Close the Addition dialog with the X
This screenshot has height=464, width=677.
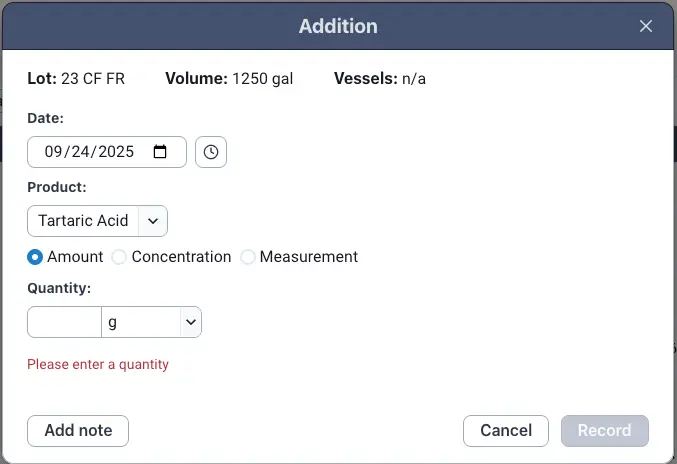coord(645,26)
